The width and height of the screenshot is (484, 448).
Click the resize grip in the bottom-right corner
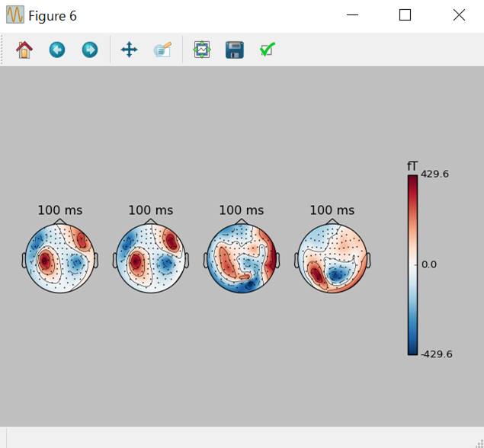pyautogui.click(x=479, y=443)
